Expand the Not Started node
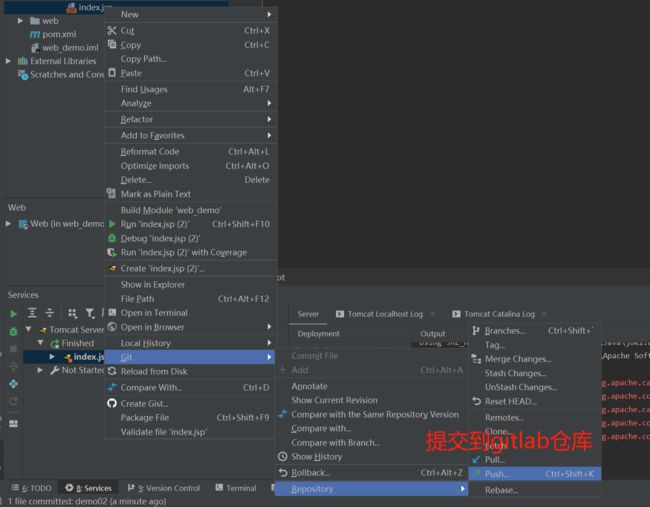 [x=40, y=370]
